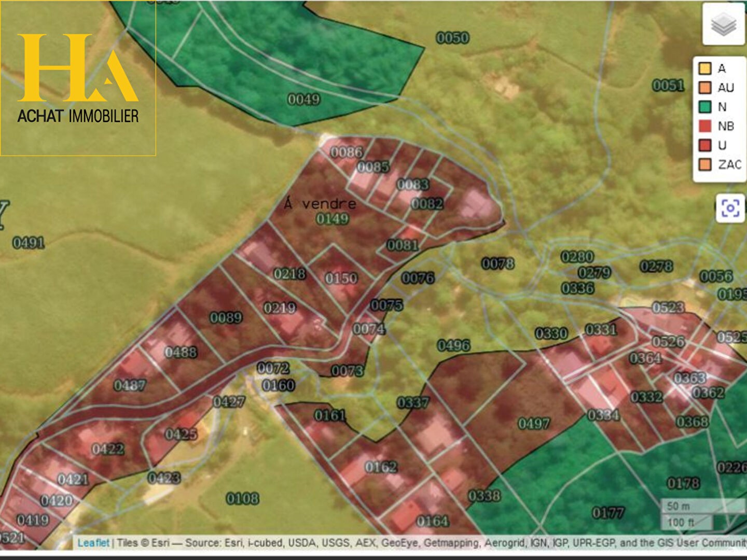Select parcel label 0337

(413, 403)
